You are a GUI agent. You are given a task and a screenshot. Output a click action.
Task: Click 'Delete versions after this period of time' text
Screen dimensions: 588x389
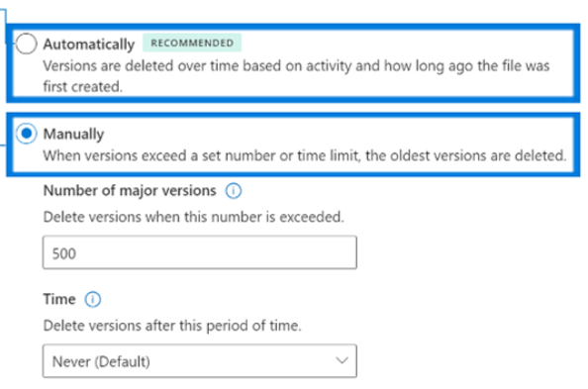point(172,326)
